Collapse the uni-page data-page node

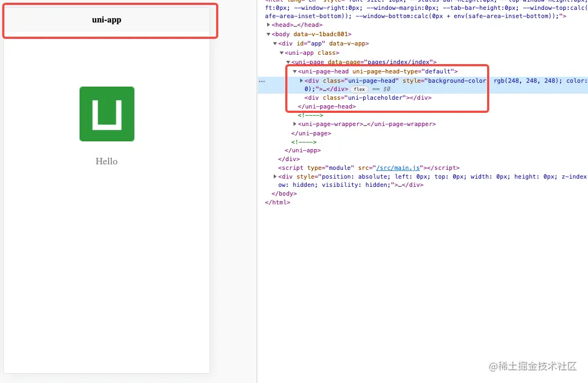click(289, 62)
